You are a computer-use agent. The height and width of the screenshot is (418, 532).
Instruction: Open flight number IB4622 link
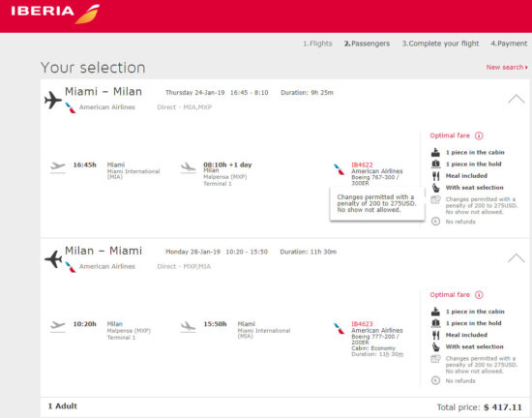[362, 164]
